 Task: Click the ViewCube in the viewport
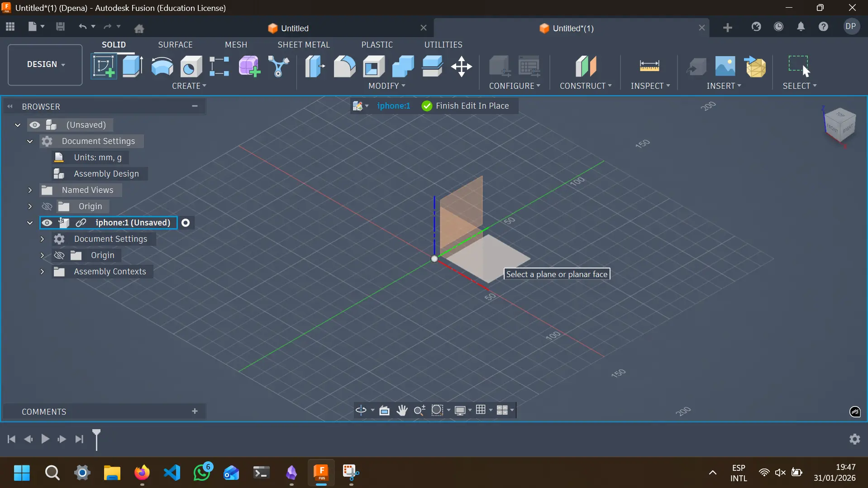(839, 125)
